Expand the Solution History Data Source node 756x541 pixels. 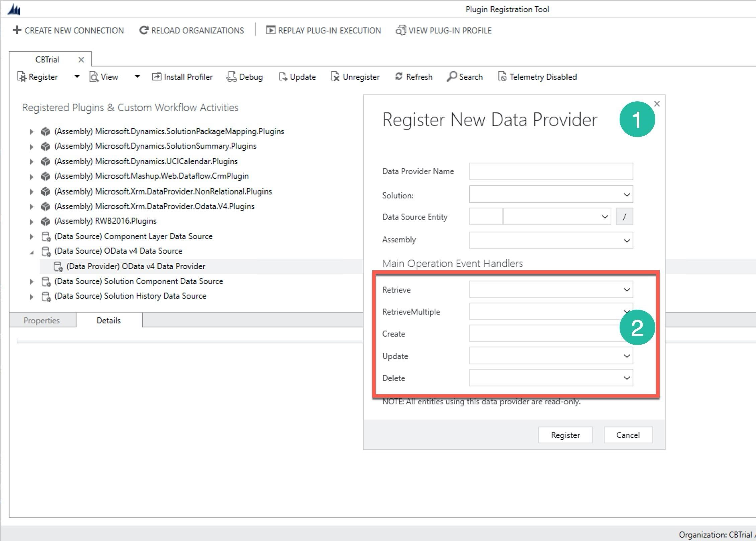tap(31, 297)
